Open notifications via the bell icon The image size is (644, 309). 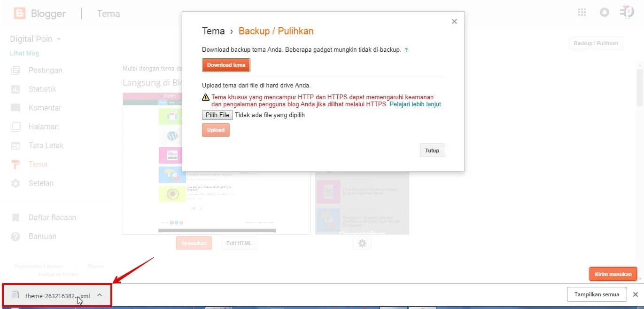[x=604, y=12]
